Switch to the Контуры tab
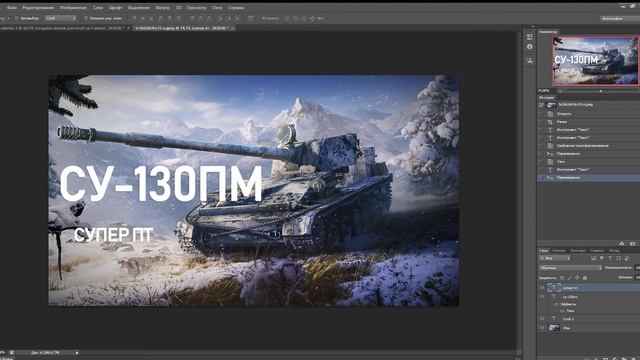The image size is (640, 360). (x=578, y=251)
